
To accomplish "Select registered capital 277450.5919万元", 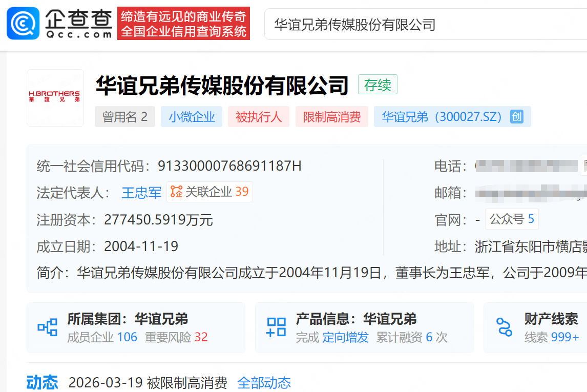I will coord(158,220).
